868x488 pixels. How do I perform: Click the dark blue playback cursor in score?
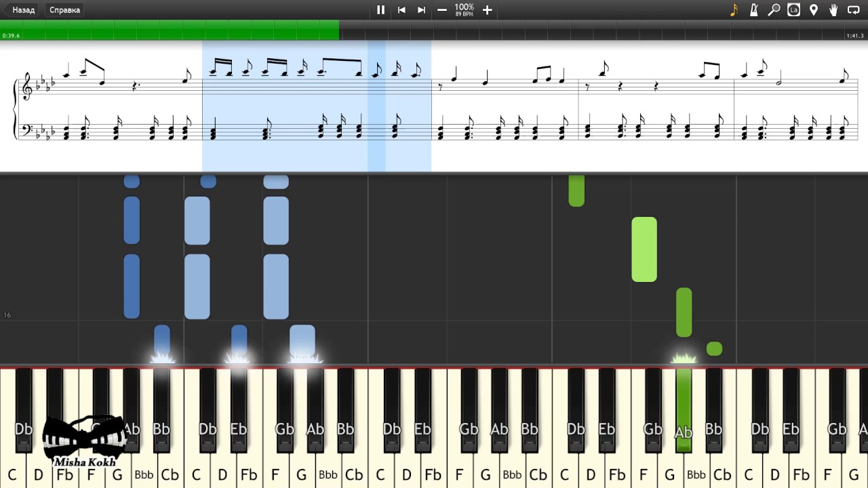376,106
